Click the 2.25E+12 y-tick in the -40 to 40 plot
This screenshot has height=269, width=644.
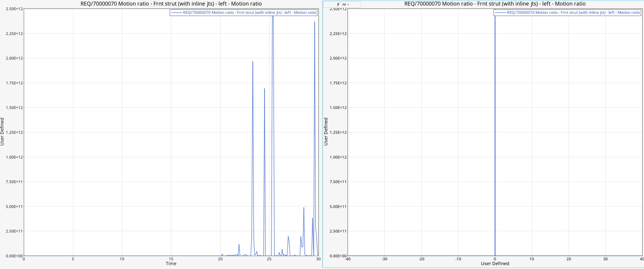click(x=338, y=34)
